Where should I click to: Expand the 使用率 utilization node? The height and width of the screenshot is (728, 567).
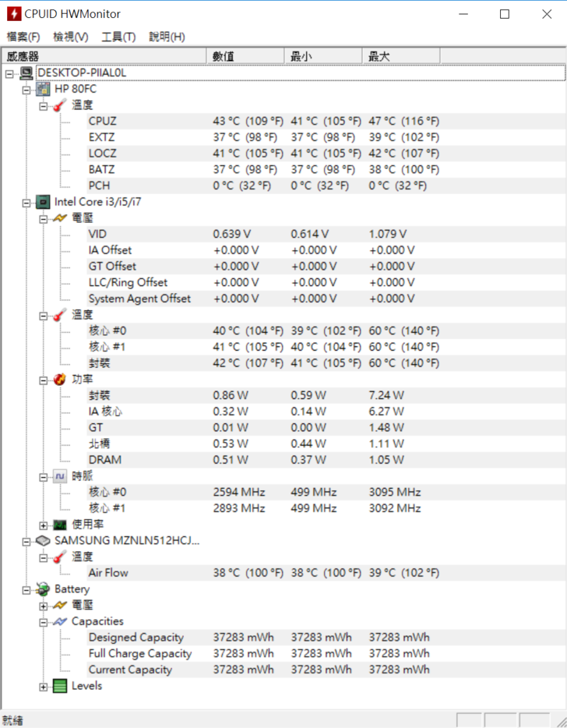click(x=44, y=525)
